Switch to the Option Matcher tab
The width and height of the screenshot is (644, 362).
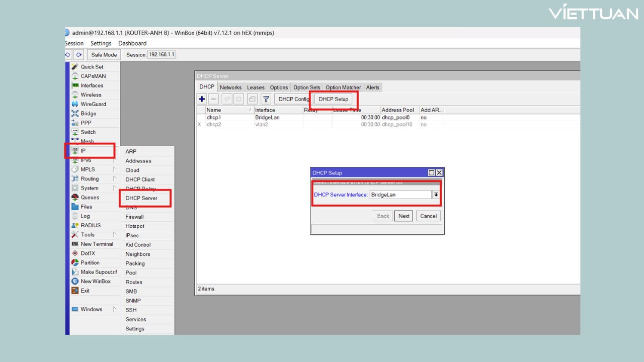tap(343, 87)
